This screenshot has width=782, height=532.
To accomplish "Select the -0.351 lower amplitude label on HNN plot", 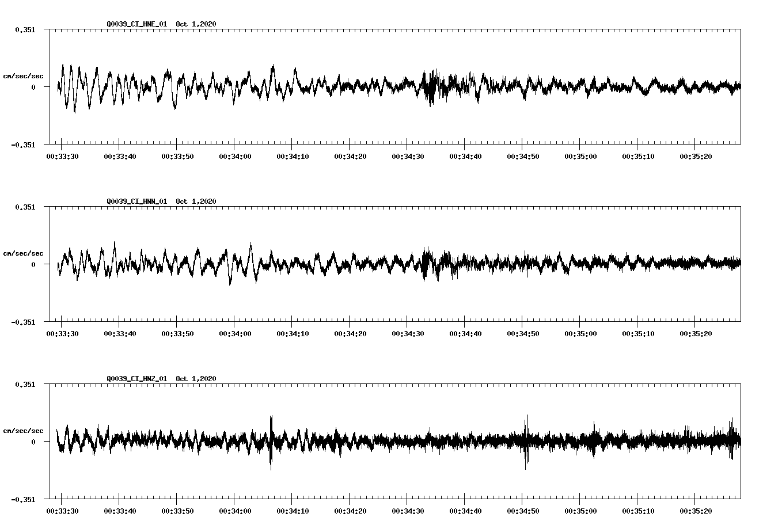I will [24, 322].
